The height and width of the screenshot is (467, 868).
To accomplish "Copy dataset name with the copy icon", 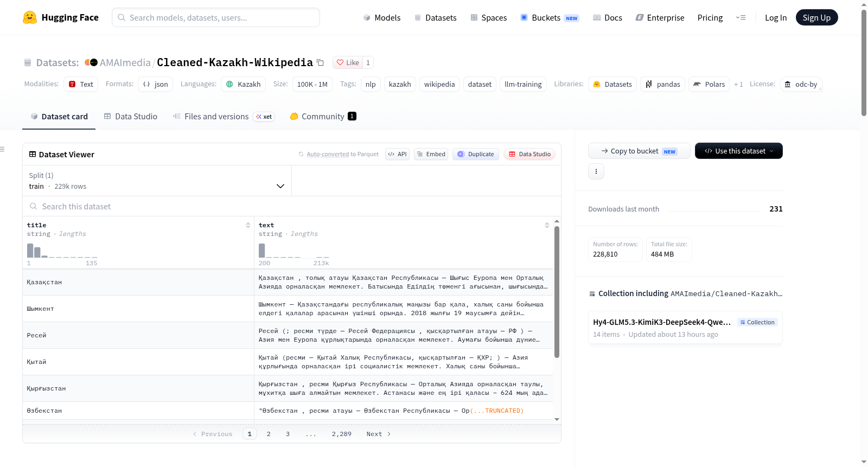I will [x=321, y=62].
